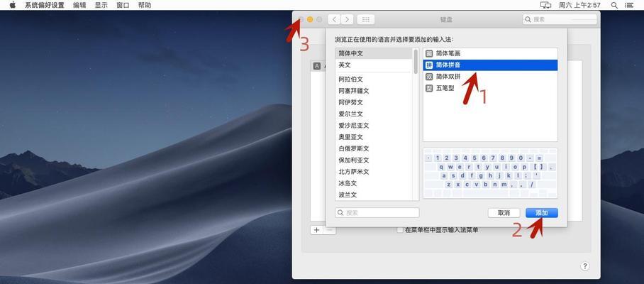Click the 添加 button
The image size is (644, 284).
tap(542, 213)
